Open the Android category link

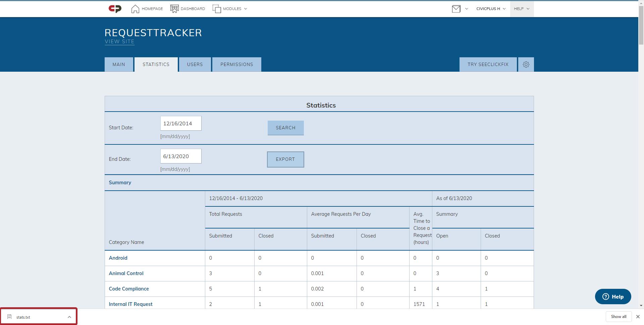118,258
